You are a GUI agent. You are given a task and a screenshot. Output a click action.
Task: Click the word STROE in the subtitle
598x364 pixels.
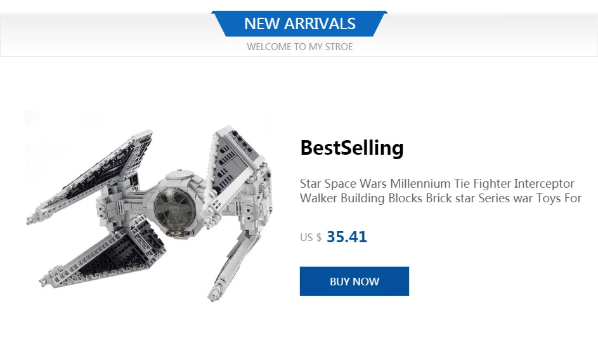(339, 47)
